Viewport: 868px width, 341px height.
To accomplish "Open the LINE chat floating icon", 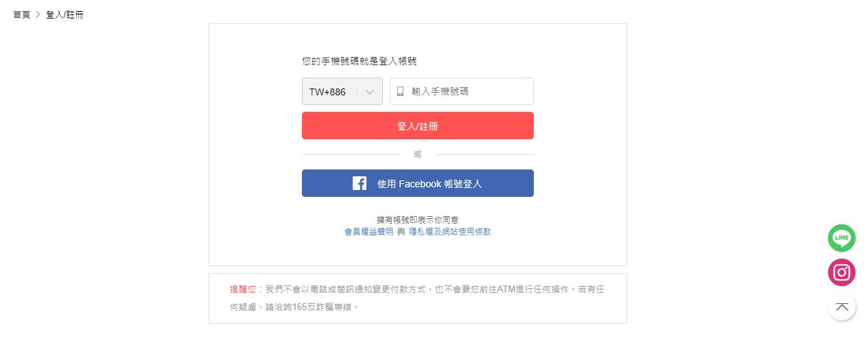I will click(x=841, y=238).
